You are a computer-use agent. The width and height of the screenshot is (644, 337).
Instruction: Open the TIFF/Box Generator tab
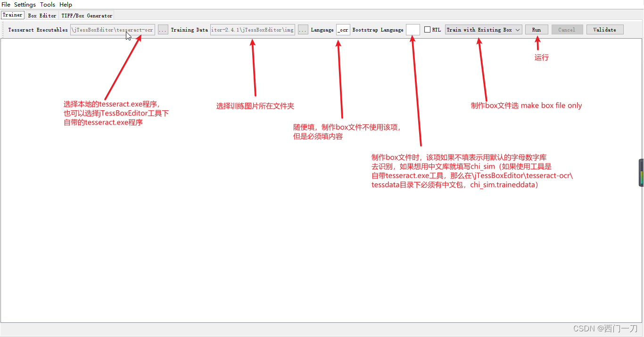pos(87,15)
